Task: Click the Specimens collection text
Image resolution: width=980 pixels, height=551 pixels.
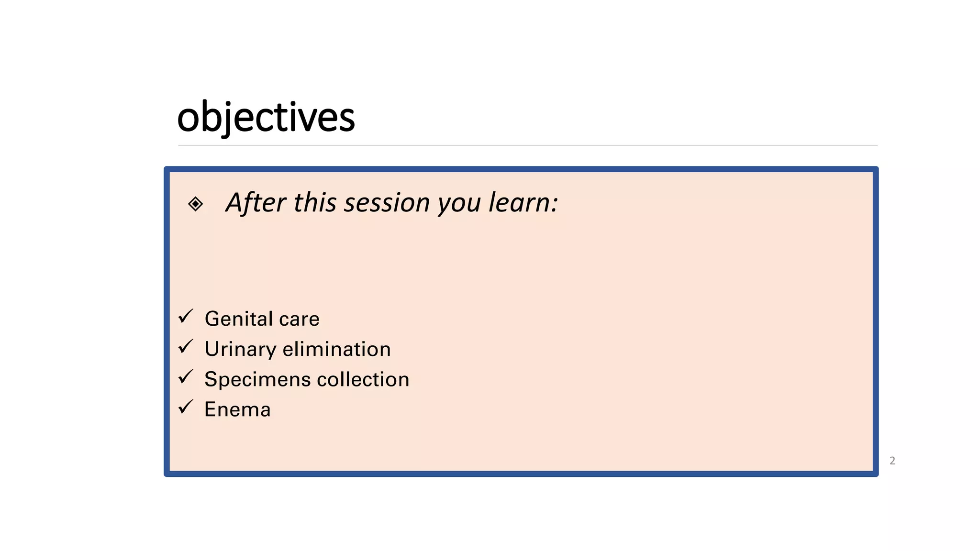Action: tap(307, 379)
